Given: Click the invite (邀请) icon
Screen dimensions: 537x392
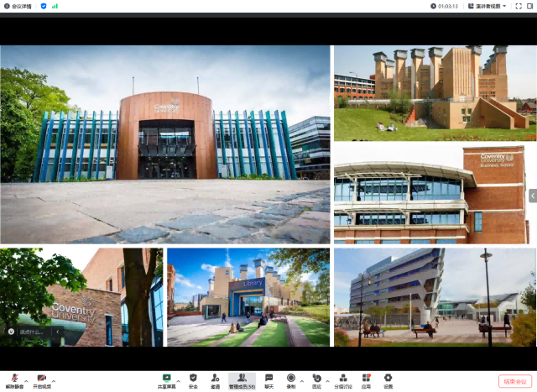Looking at the screenshot, I should tap(216, 380).
